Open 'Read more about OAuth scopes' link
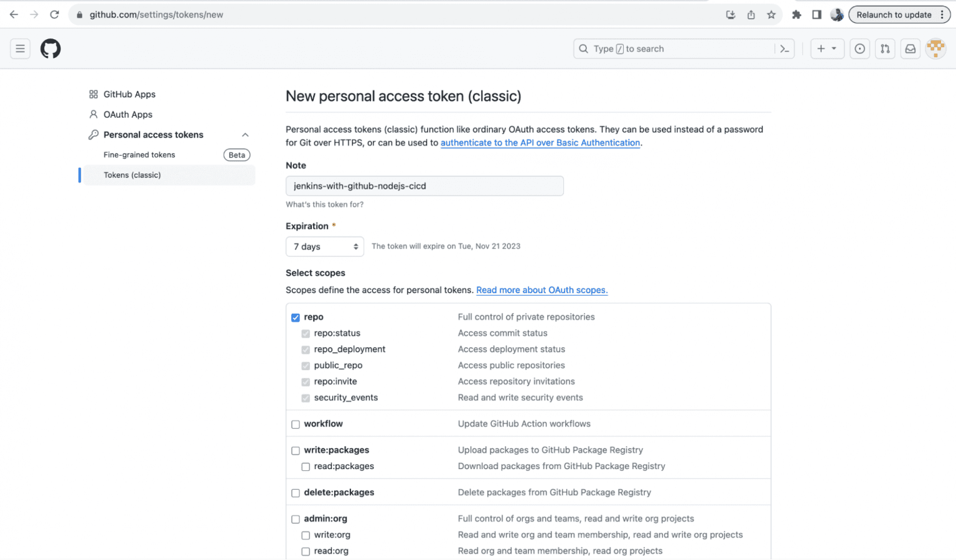The width and height of the screenshot is (956, 560). pyautogui.click(x=541, y=290)
